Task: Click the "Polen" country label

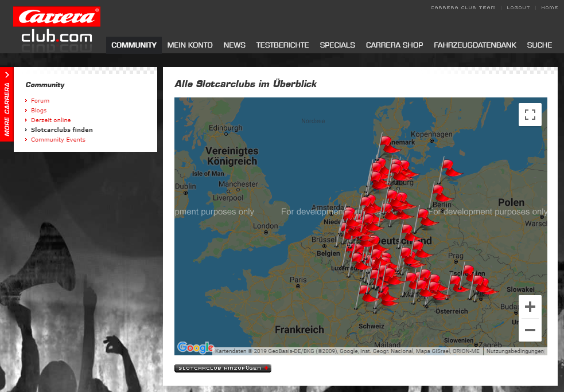Action: (x=511, y=202)
